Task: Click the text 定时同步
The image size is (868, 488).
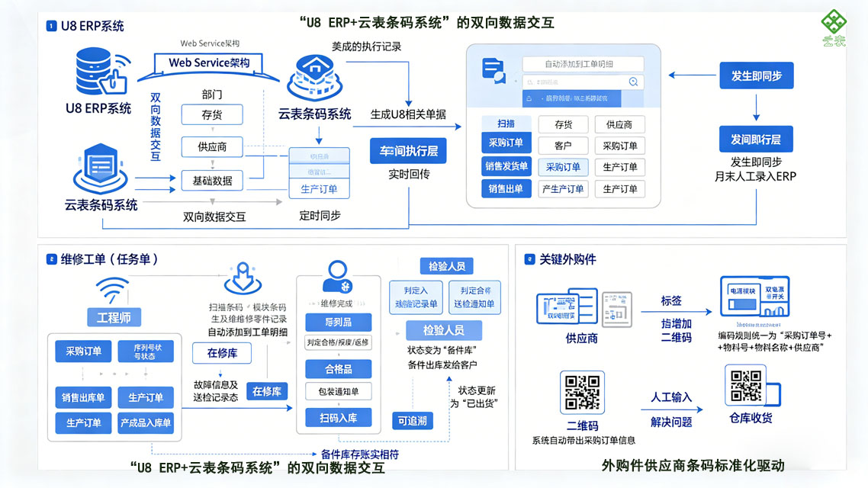Action: [320, 216]
